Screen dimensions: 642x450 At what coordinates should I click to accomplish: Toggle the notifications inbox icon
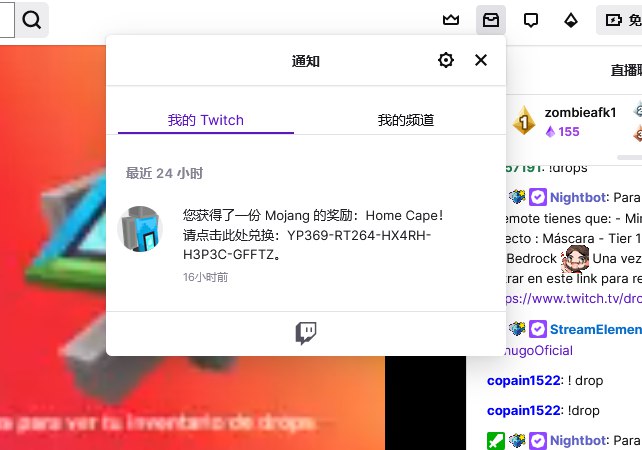pos(491,20)
